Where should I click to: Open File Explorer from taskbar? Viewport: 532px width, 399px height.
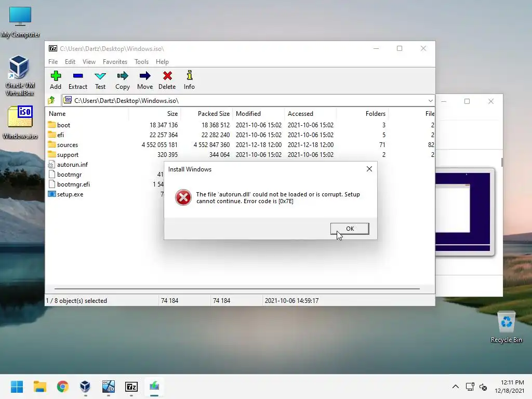tap(39, 387)
